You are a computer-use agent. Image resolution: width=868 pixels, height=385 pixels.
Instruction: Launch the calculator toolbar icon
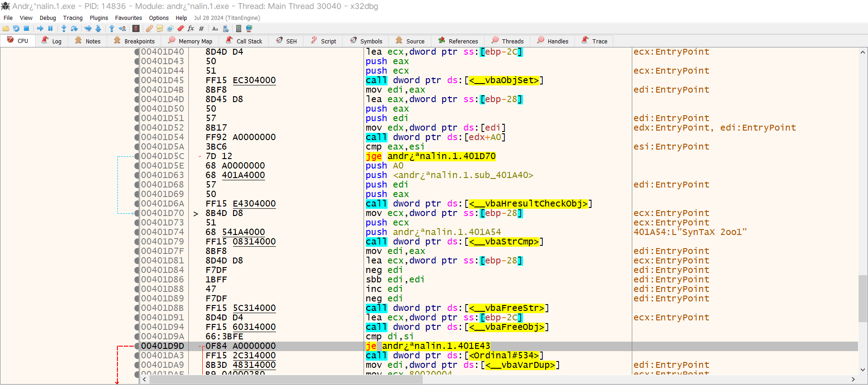(x=238, y=28)
